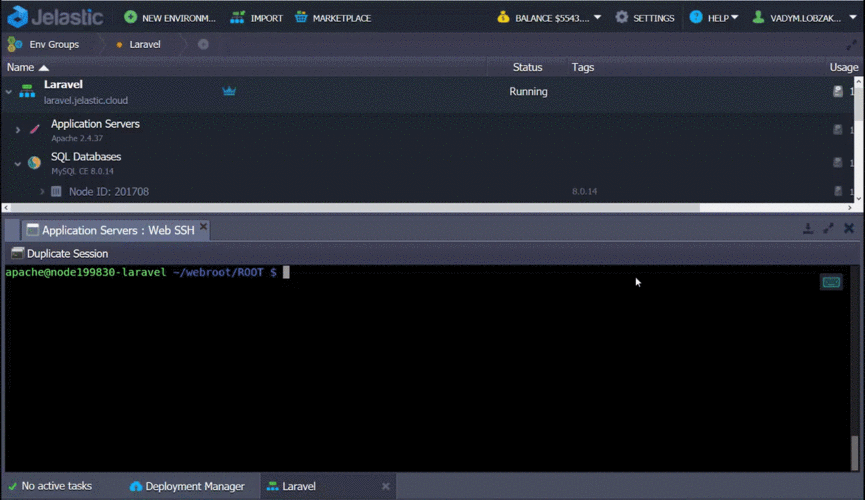This screenshot has width=865, height=500.
Task: Collapse the SQL Databases layer
Action: [18, 163]
